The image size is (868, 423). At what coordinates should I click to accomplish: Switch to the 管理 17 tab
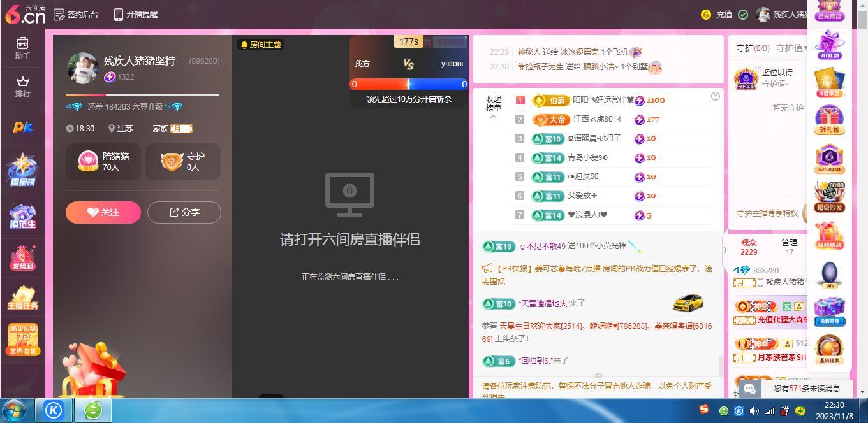click(790, 247)
